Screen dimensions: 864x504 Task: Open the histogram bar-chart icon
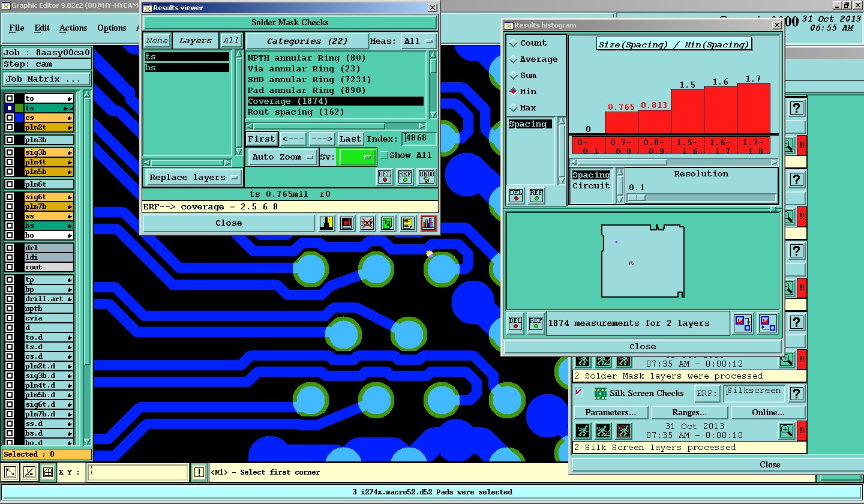428,223
